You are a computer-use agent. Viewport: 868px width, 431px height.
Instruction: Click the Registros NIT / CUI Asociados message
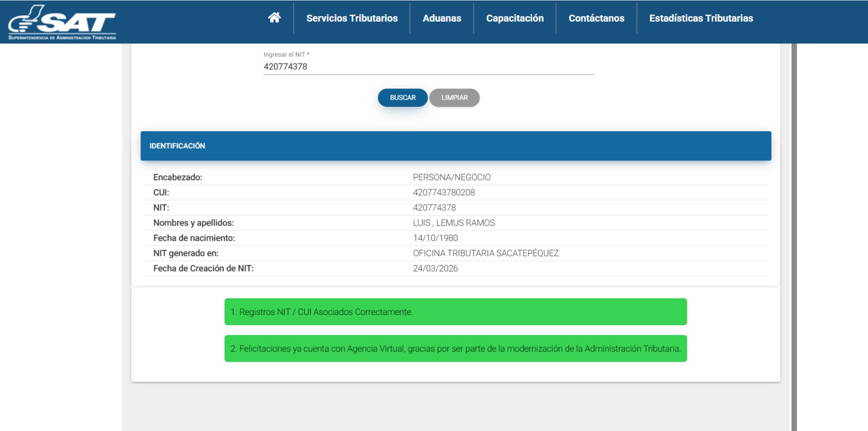pyautogui.click(x=456, y=312)
